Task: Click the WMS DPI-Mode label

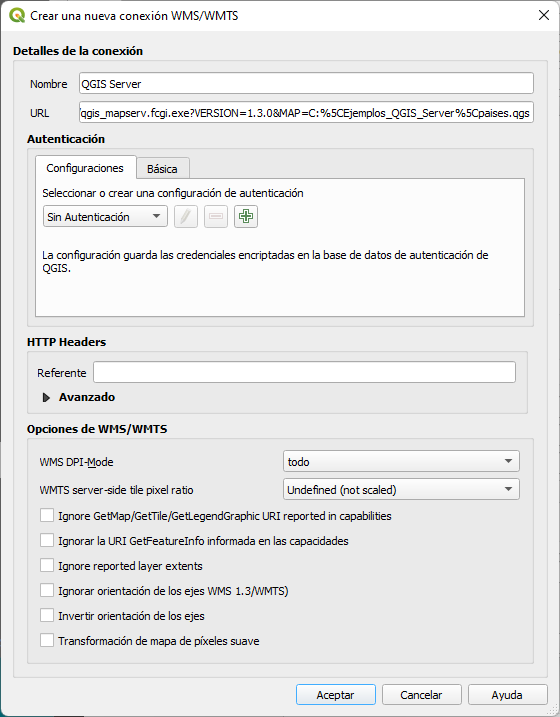Action: point(76,462)
